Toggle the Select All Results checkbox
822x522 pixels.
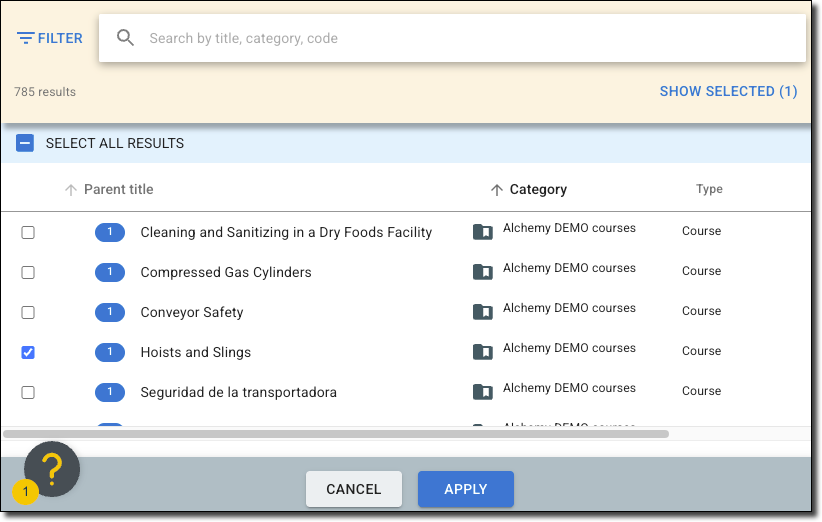click(25, 143)
